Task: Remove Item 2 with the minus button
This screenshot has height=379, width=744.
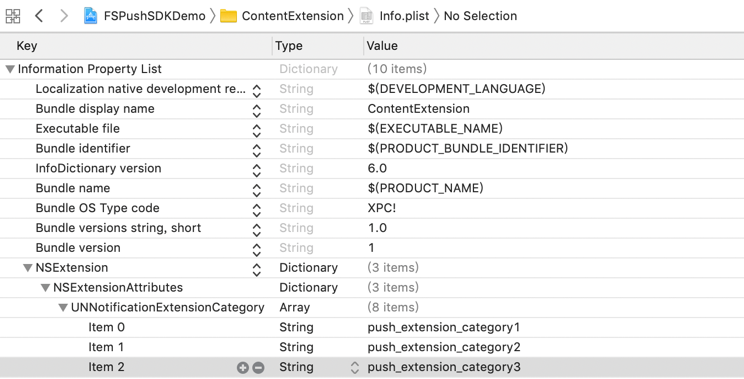Action: [x=258, y=368]
